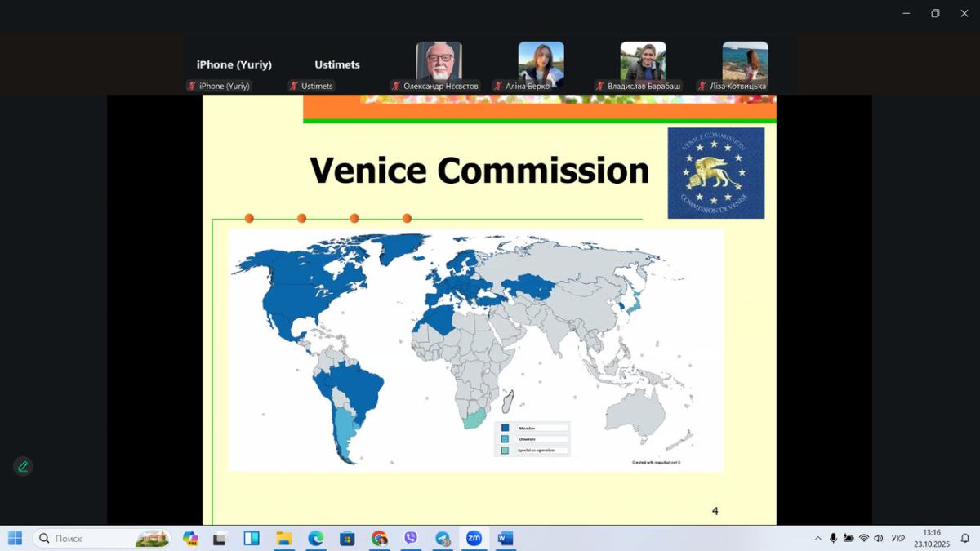Click the green annotation pencil icon
The height and width of the screenshot is (551, 980).
pos(23,466)
